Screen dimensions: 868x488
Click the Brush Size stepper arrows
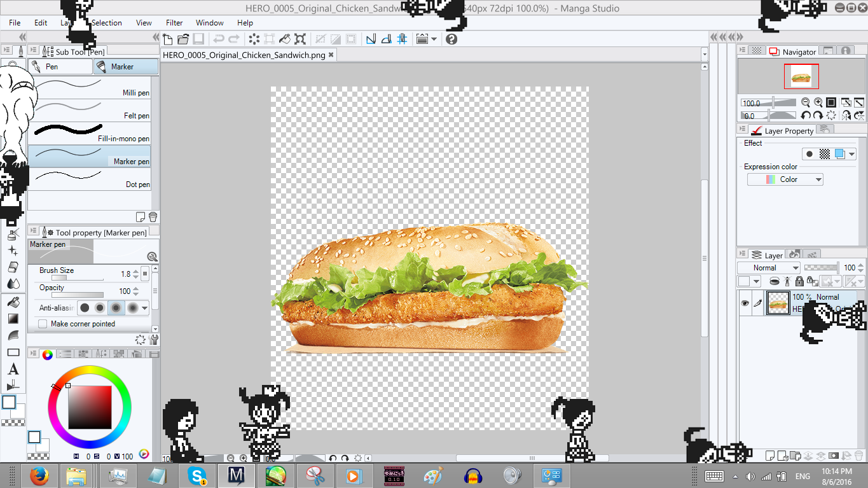coord(135,274)
